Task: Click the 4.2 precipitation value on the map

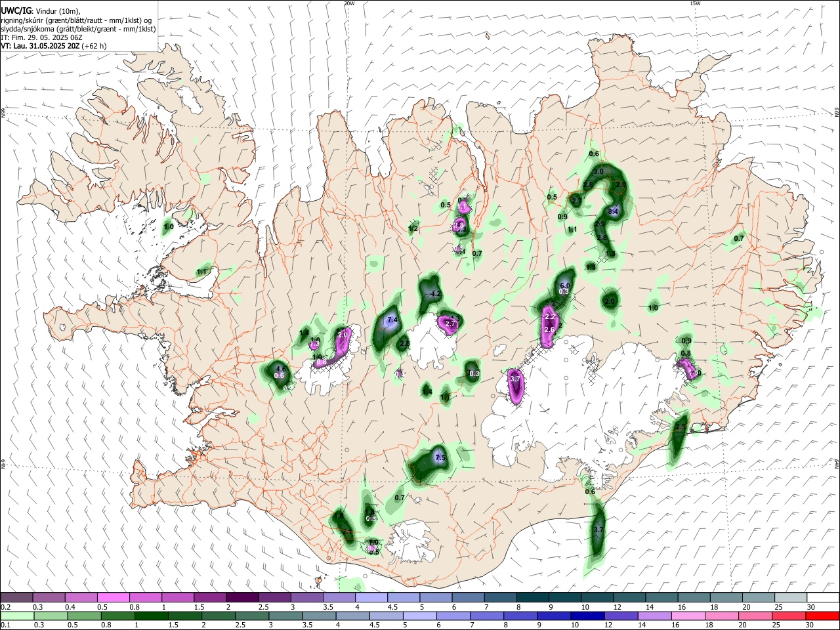Action: (x=436, y=294)
